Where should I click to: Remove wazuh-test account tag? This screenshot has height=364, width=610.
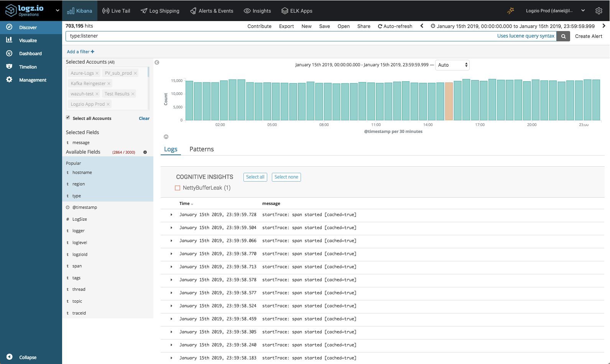pos(97,94)
